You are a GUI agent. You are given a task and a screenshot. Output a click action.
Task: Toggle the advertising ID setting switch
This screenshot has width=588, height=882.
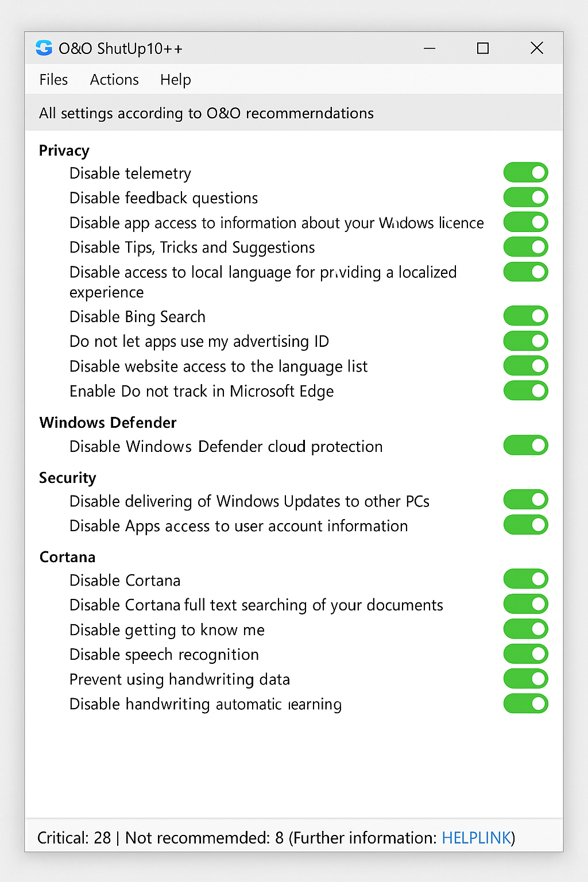coord(525,341)
